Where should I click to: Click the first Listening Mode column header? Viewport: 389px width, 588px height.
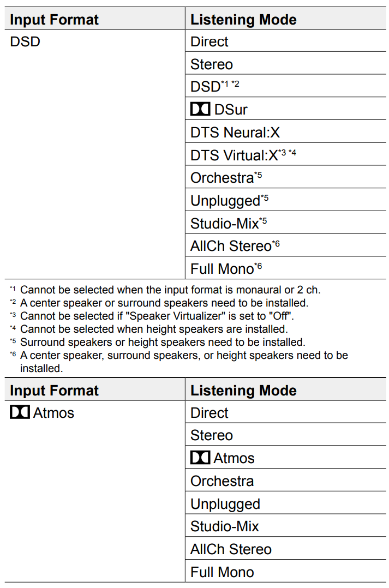[x=243, y=20]
